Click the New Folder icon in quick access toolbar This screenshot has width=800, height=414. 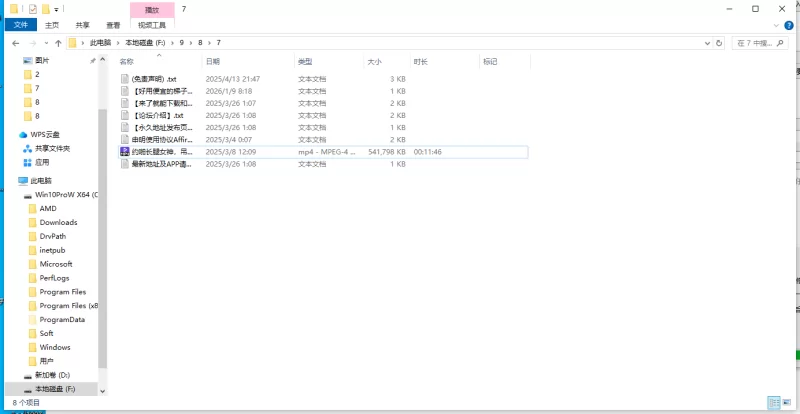click(45, 9)
